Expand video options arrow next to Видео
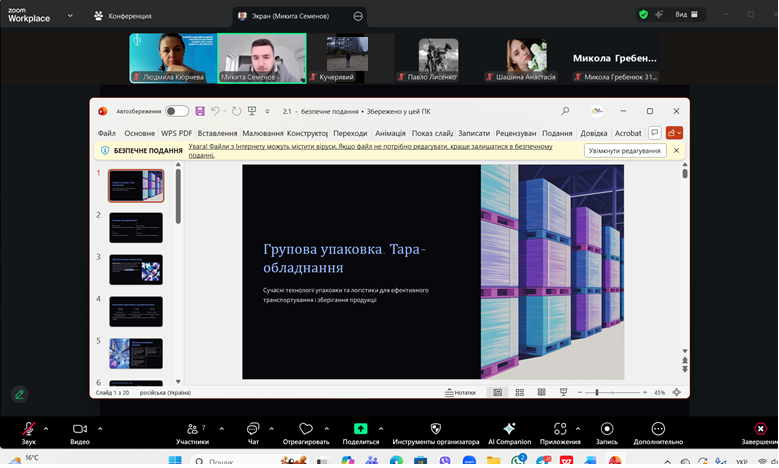 100,427
